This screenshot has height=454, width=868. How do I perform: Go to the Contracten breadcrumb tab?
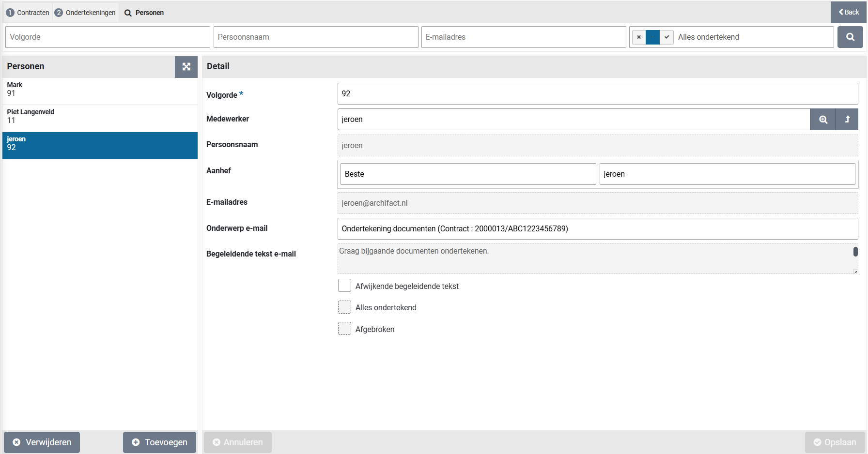(28, 13)
